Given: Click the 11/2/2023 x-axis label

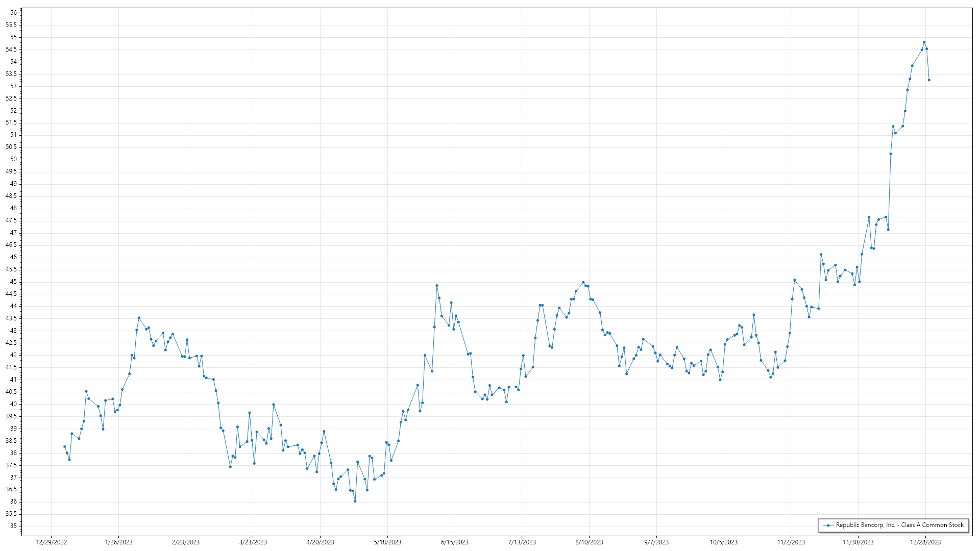Looking at the screenshot, I should 791,542.
